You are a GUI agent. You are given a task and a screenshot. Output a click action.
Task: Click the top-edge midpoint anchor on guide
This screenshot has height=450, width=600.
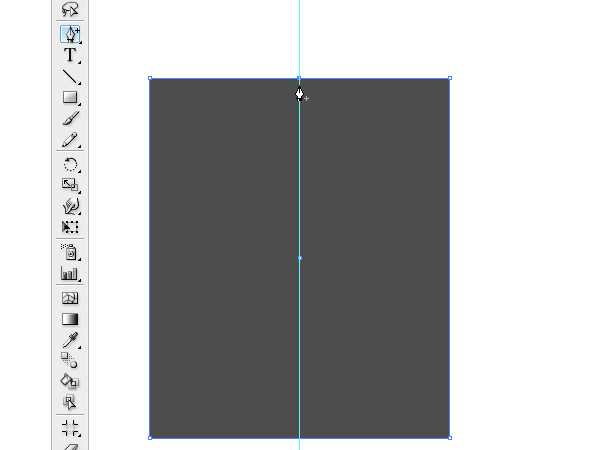299,78
